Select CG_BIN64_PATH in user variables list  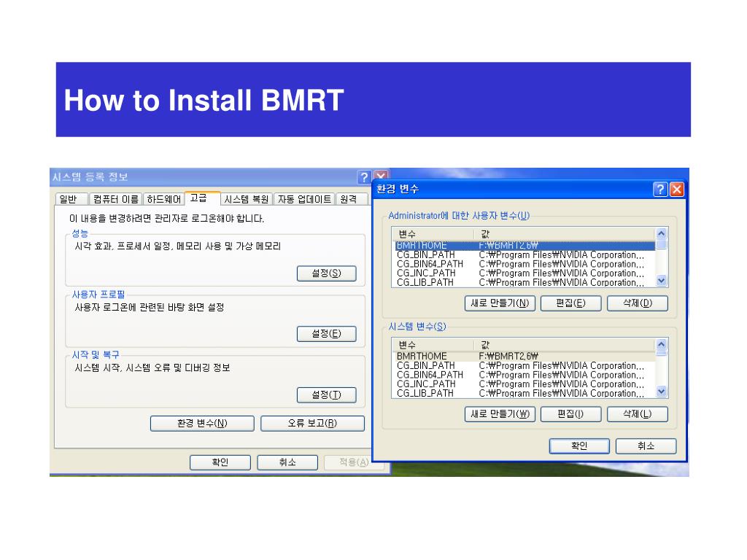(x=524, y=264)
